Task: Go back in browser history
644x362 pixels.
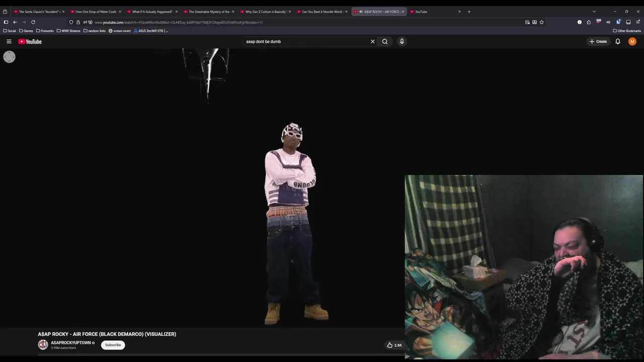Action: [x=15, y=22]
